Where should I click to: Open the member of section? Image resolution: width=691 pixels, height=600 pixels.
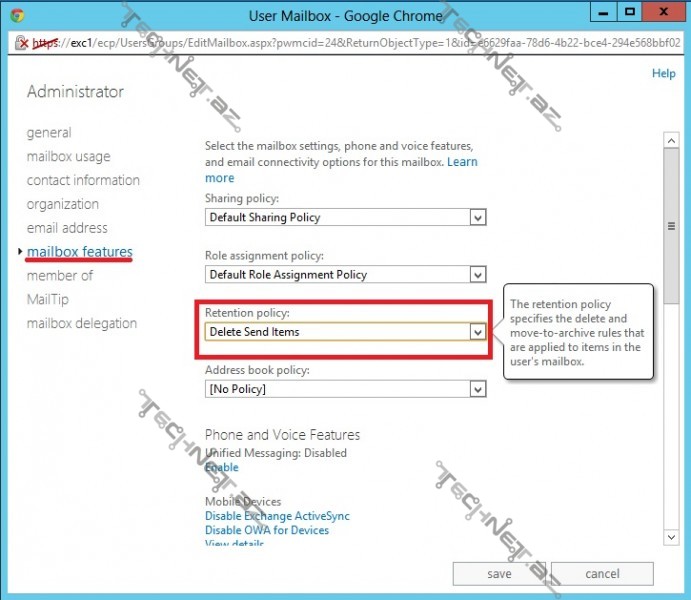click(59, 275)
